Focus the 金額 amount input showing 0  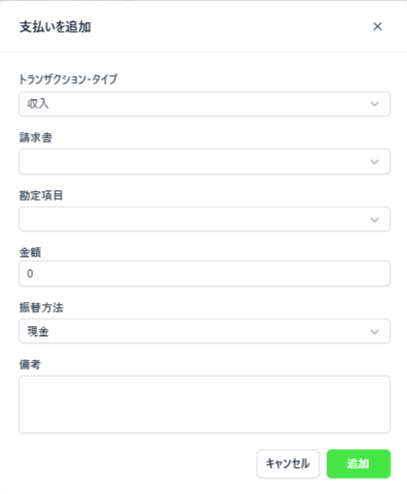coord(204,273)
